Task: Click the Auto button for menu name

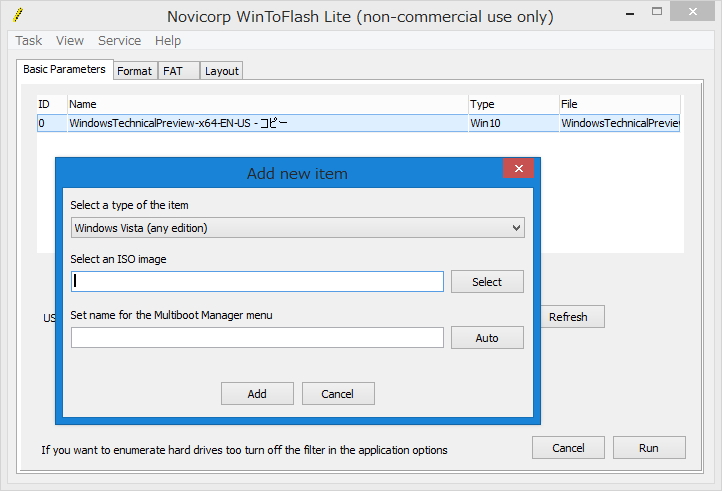Action: click(487, 338)
